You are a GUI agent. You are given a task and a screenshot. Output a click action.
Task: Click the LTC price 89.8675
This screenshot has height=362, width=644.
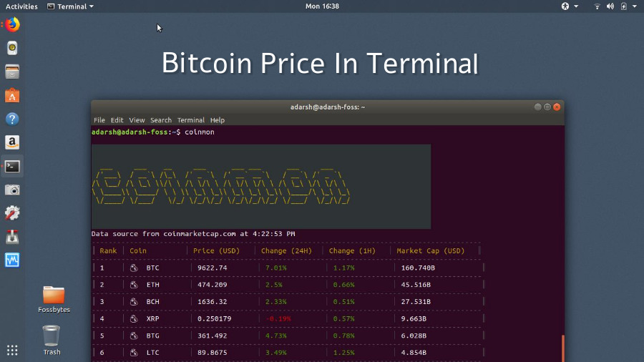point(213,353)
